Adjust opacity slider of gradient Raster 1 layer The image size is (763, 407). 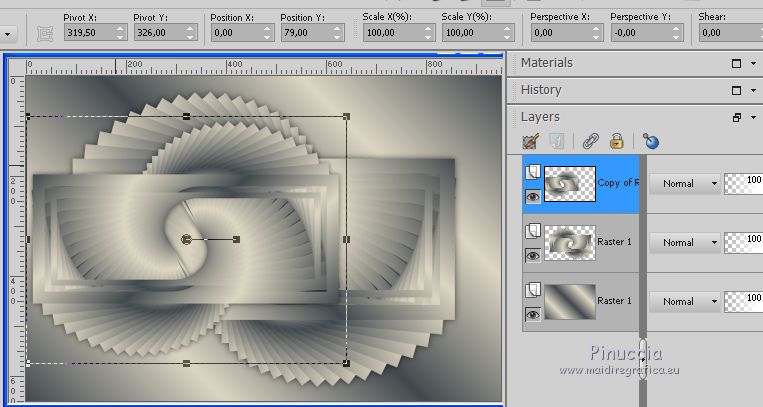click(x=743, y=301)
